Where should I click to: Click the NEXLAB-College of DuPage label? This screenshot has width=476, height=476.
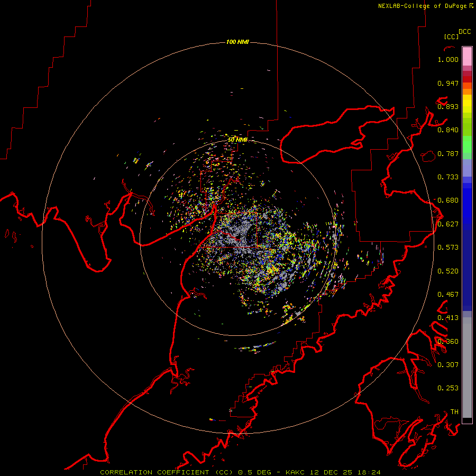(422, 6)
